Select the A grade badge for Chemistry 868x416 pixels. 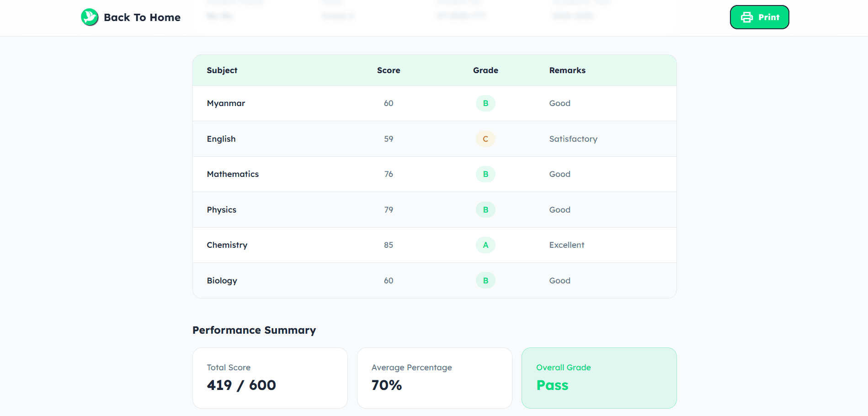485,245
